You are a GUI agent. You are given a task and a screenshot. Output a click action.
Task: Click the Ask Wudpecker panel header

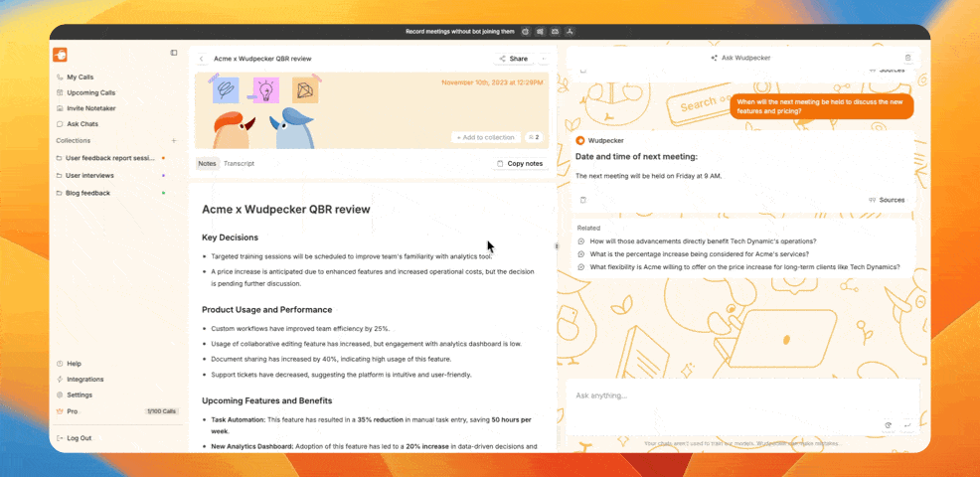pos(740,58)
